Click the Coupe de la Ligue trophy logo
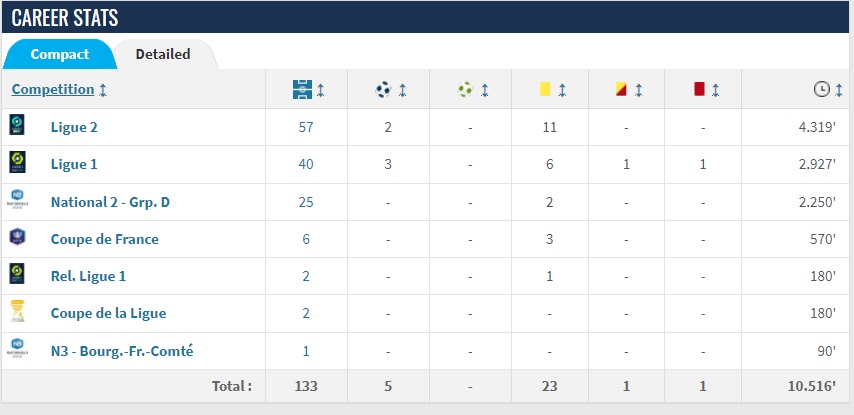Viewport: 854px width, 415px height. (x=17, y=311)
